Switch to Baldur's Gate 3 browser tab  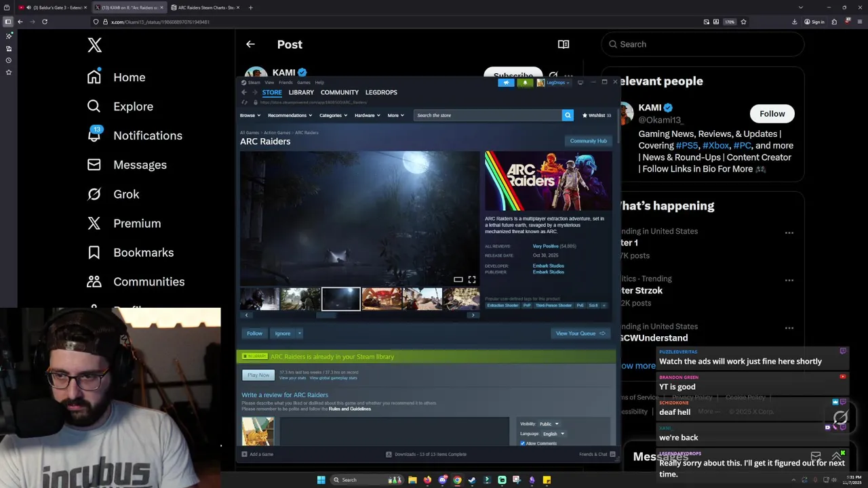click(53, 7)
